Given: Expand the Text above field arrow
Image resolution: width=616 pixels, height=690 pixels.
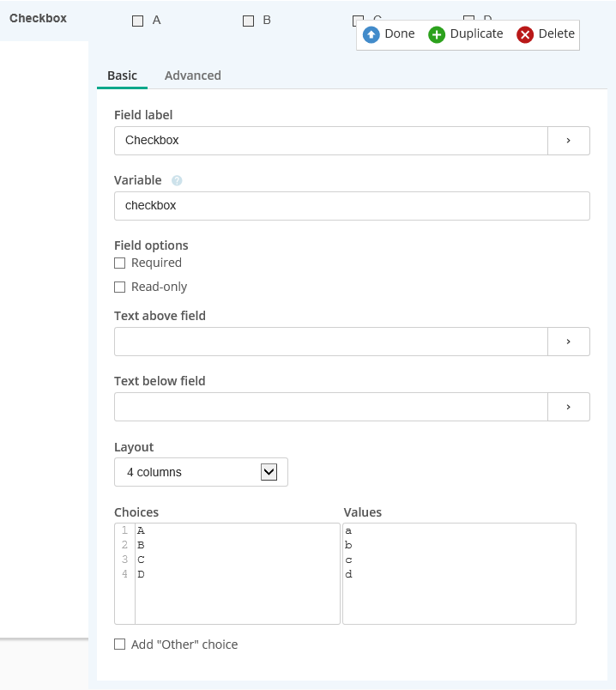Looking at the screenshot, I should point(568,342).
